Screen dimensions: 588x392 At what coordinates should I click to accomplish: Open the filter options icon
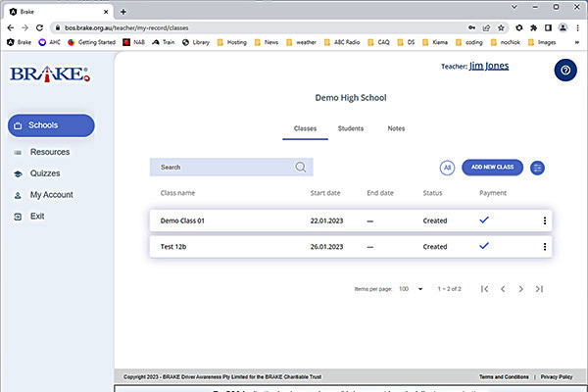click(537, 168)
